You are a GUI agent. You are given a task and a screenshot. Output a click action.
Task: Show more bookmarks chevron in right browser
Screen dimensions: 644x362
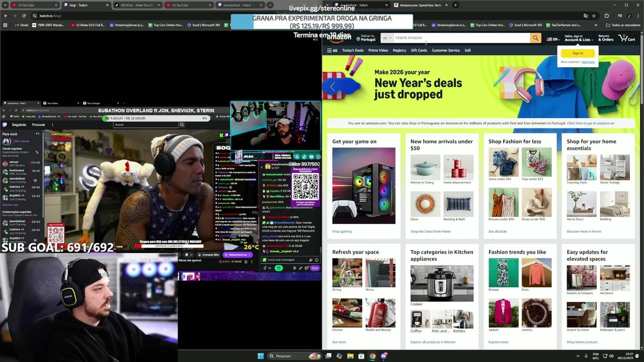coord(596,25)
